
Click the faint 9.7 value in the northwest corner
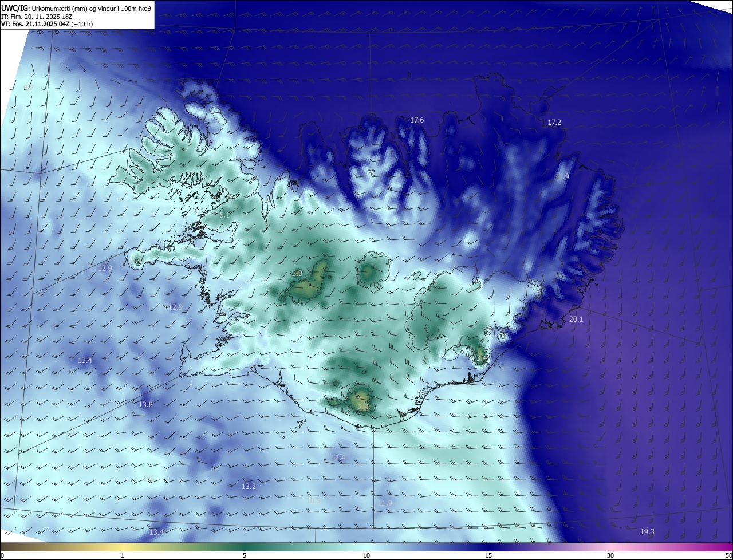(29, 87)
